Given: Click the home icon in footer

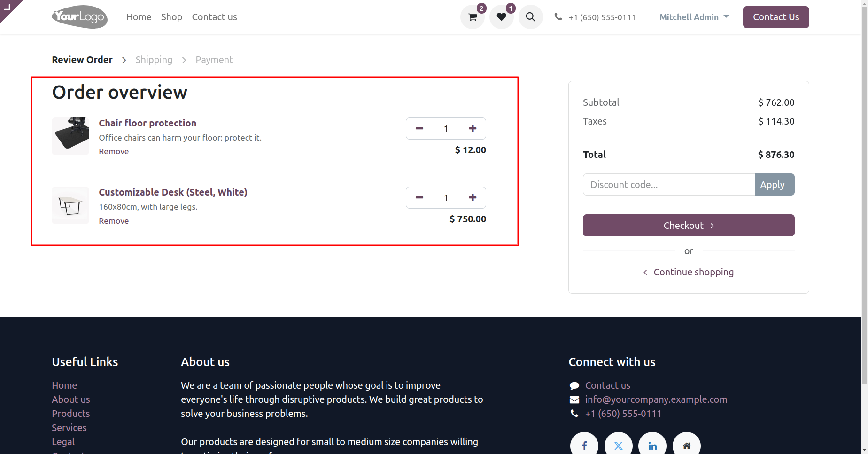Looking at the screenshot, I should coord(687,446).
